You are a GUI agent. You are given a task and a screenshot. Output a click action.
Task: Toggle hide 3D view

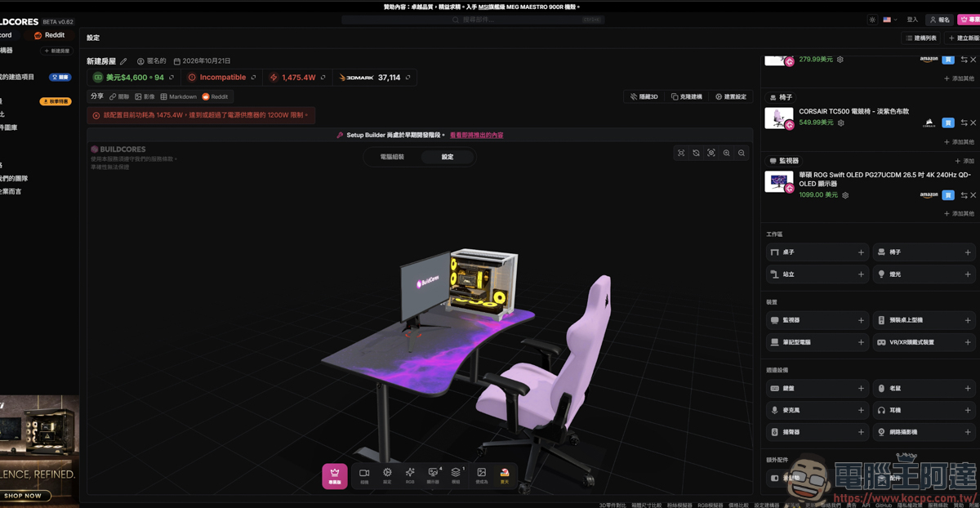[644, 96]
